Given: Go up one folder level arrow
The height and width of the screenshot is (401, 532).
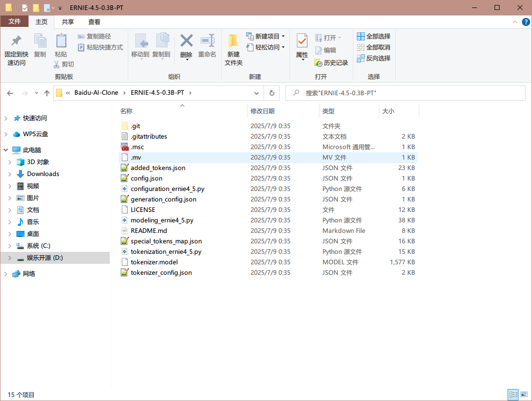Looking at the screenshot, I should pyautogui.click(x=47, y=93).
